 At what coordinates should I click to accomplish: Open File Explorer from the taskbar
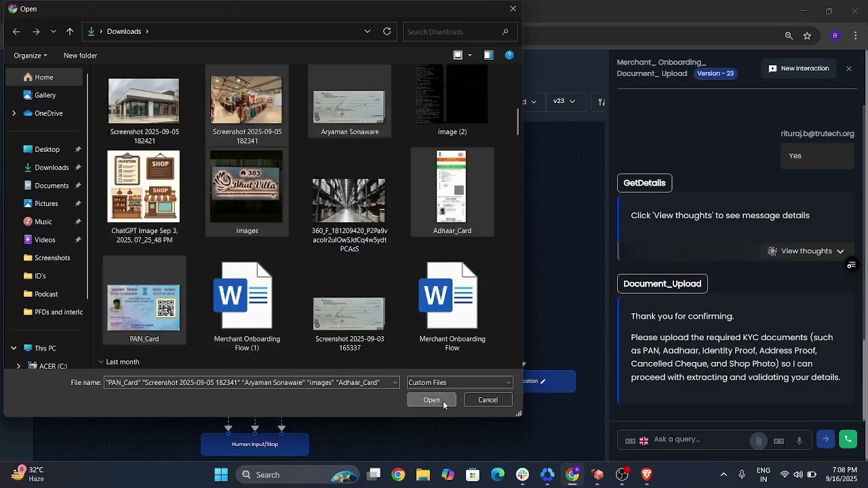pyautogui.click(x=423, y=474)
